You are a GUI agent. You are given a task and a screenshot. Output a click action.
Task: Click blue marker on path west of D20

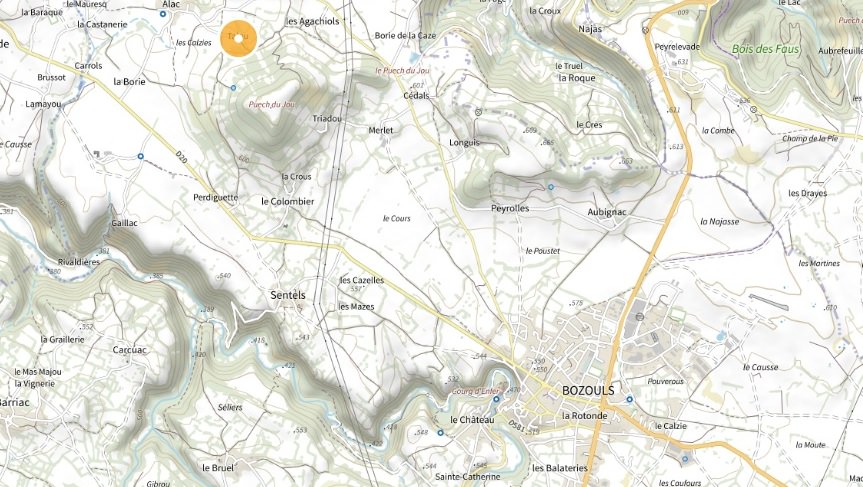[x=140, y=156]
